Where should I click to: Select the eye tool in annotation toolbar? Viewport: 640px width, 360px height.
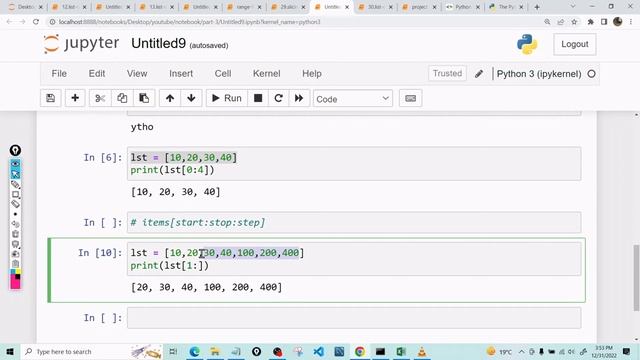[15, 164]
